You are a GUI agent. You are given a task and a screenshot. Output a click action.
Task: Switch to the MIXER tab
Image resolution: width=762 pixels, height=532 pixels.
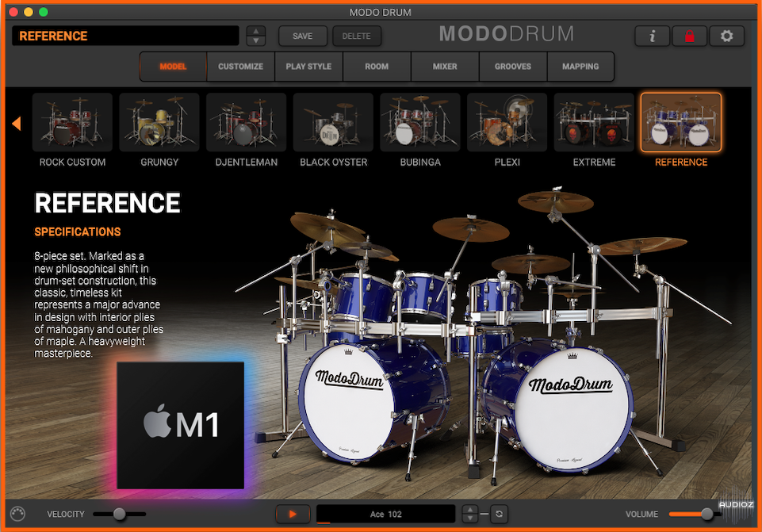pyautogui.click(x=445, y=67)
